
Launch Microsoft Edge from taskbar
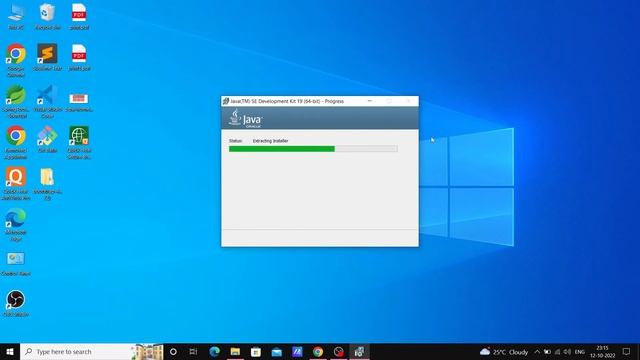click(214, 351)
